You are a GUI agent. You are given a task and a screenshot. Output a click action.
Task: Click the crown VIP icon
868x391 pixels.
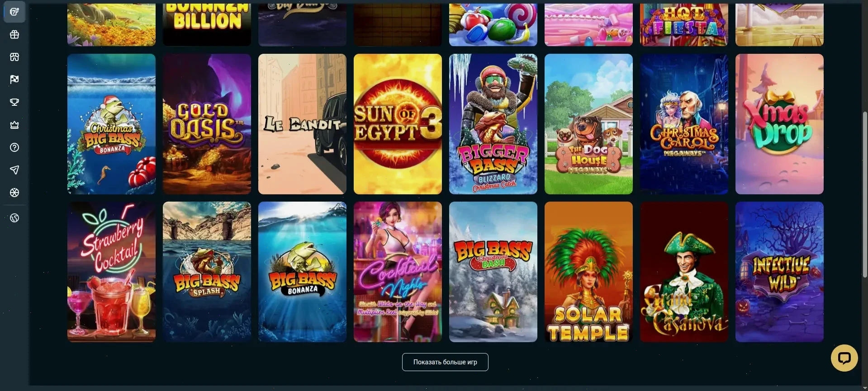click(14, 125)
